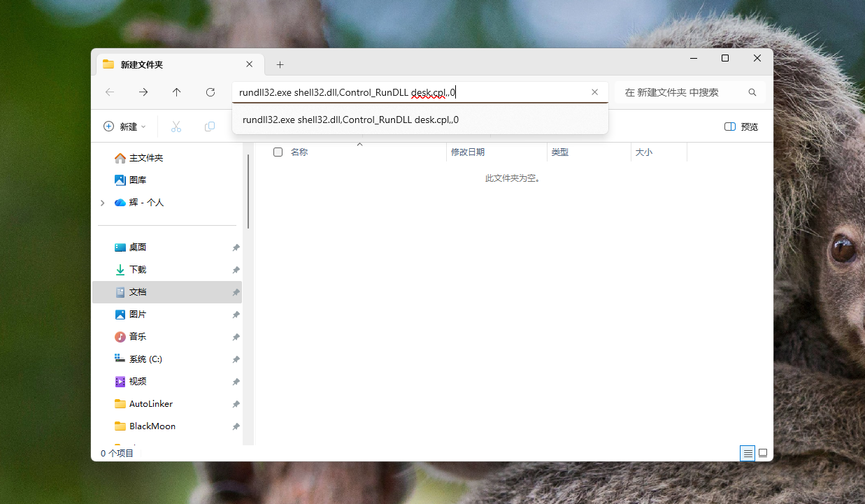
Task: Click the search magnifier icon
Action: tap(752, 92)
